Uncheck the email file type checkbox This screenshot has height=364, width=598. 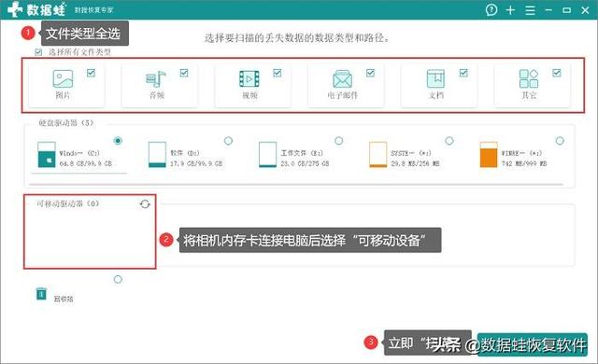coord(370,73)
